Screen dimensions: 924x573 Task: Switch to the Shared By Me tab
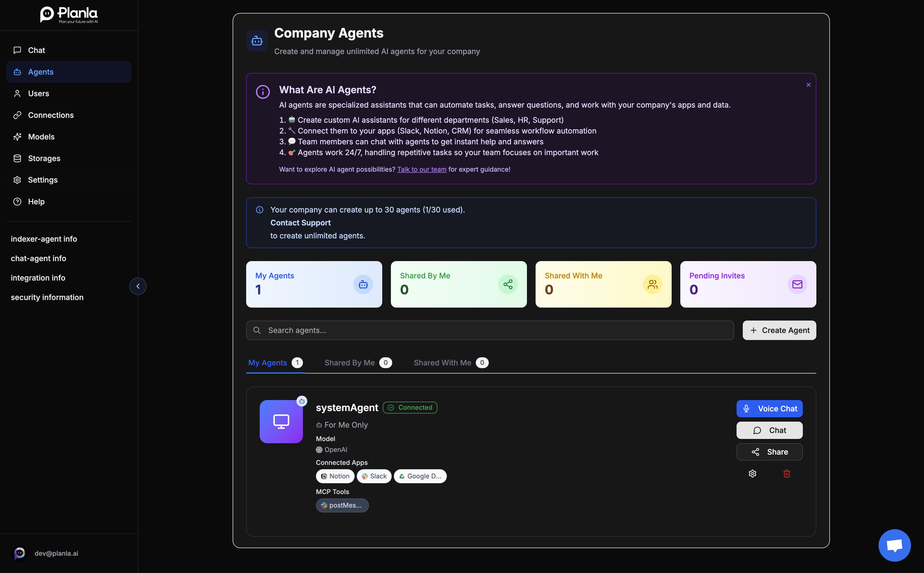358,363
